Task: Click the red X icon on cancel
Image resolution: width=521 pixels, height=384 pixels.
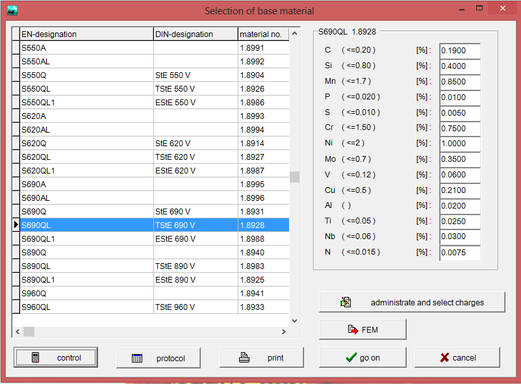Action: (x=444, y=358)
